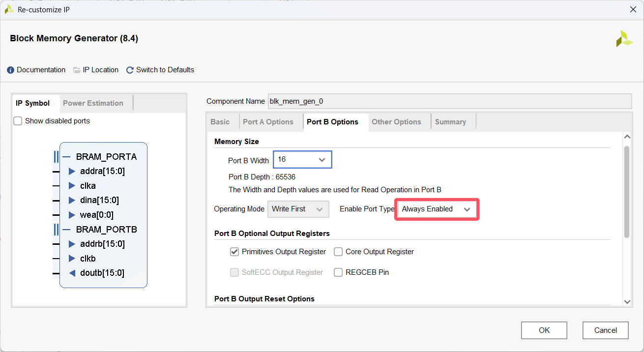
Task: Click the addra[15:0] port arrow
Action: (72, 171)
